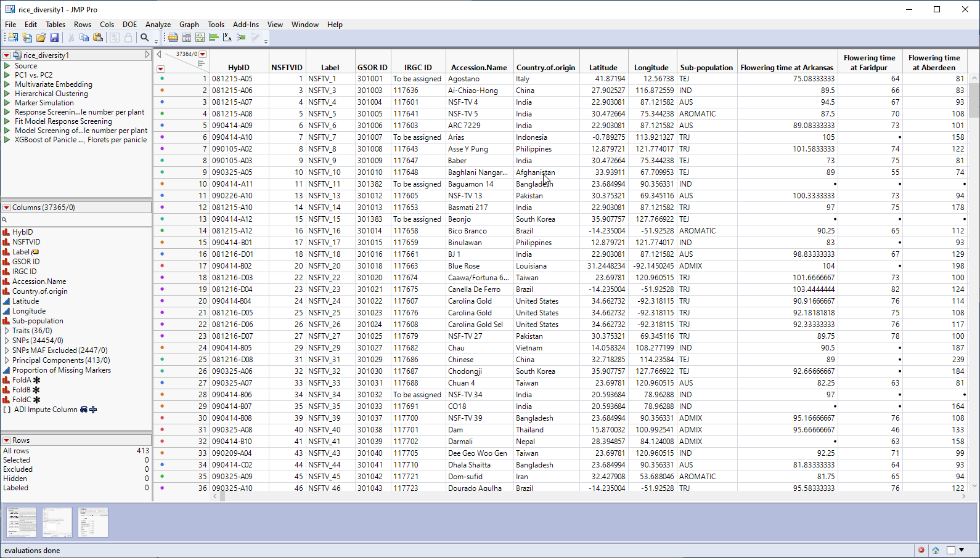This screenshot has height=558, width=980.
Task: Expand the Traits column group
Action: pos(7,331)
